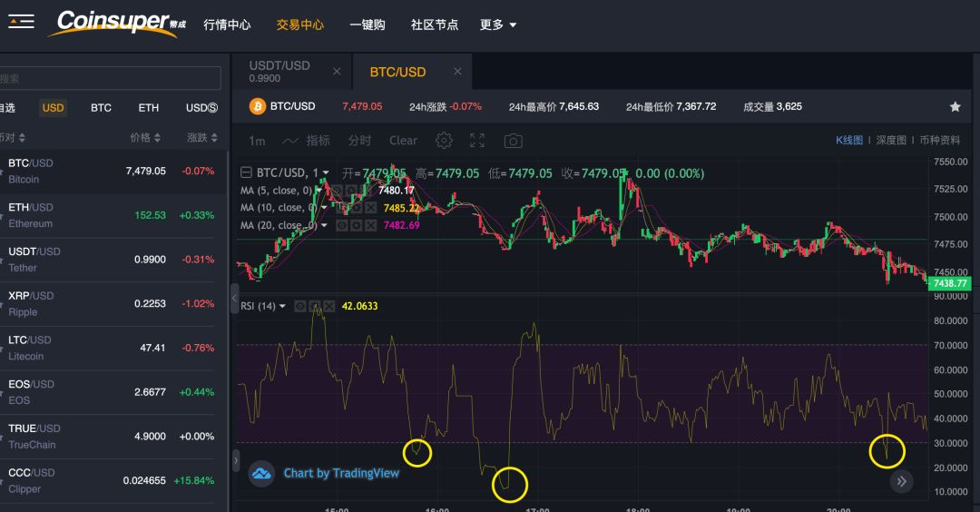Select the ETH/USD Ethereum row
Screen dimensions: 980x512
tap(113, 215)
